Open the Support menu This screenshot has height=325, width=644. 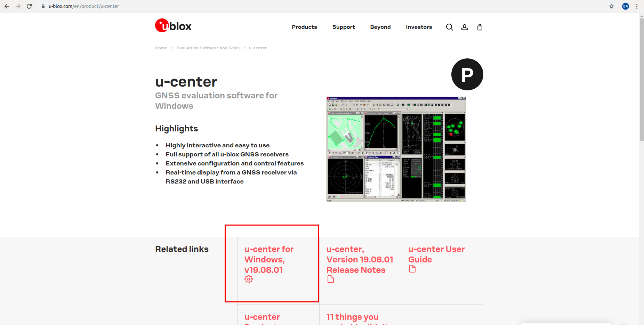(344, 27)
